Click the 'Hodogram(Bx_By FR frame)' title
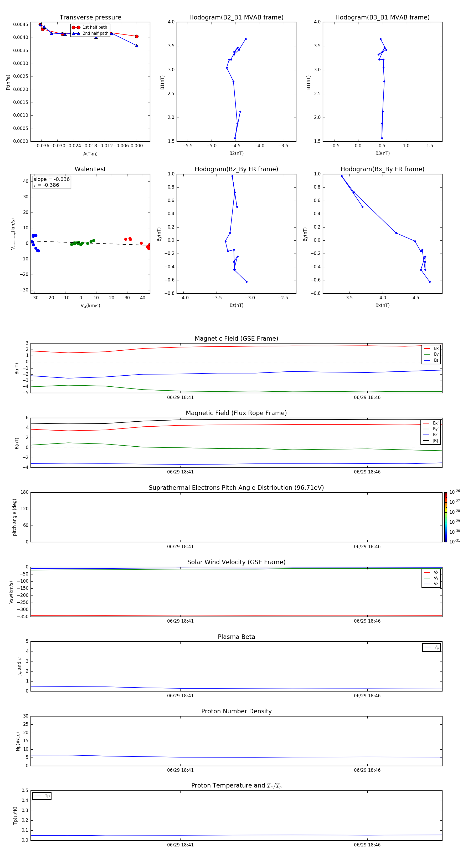This screenshot has width=473, height=868. 382,169
